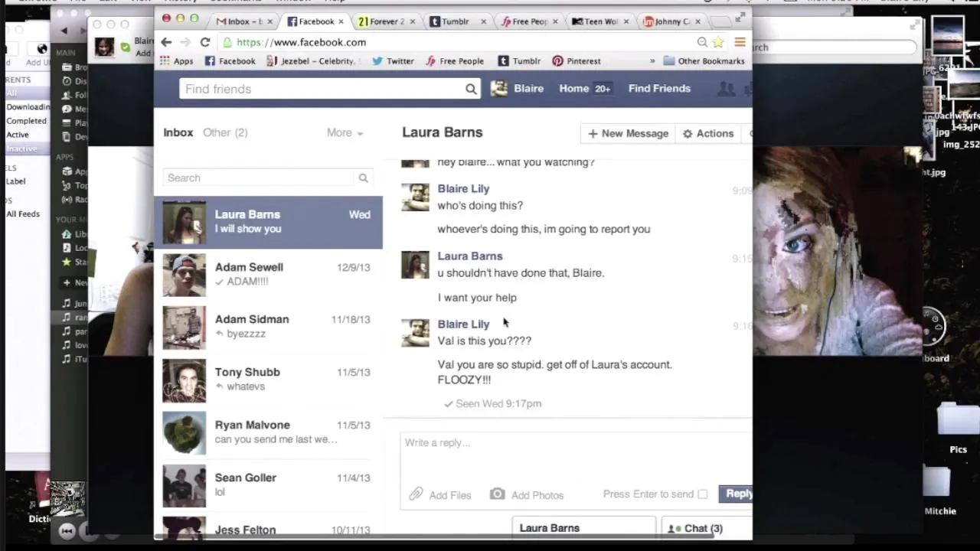This screenshot has height=551, width=980.
Task: Bookmark this page with the star icon
Action: 718,42
